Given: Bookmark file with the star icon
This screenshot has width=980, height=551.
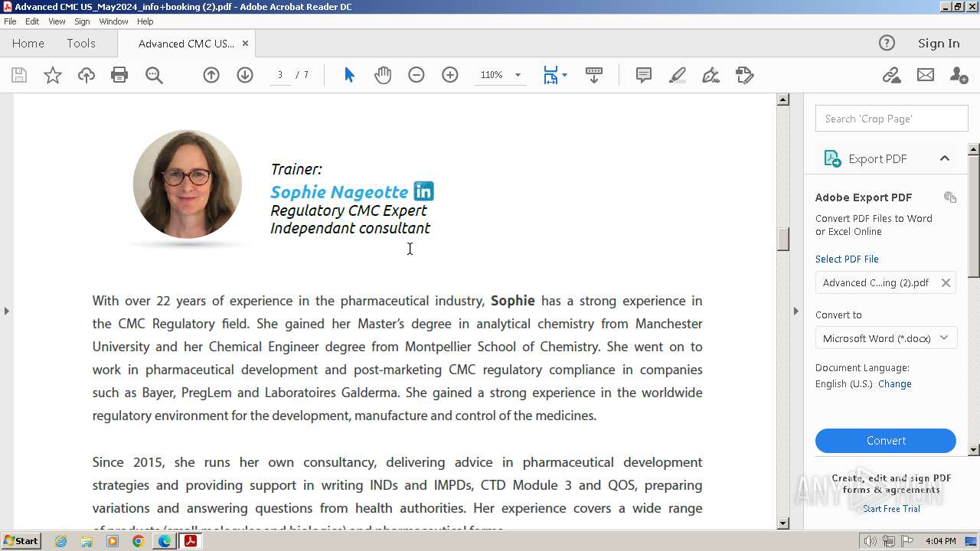Looking at the screenshot, I should click(53, 75).
